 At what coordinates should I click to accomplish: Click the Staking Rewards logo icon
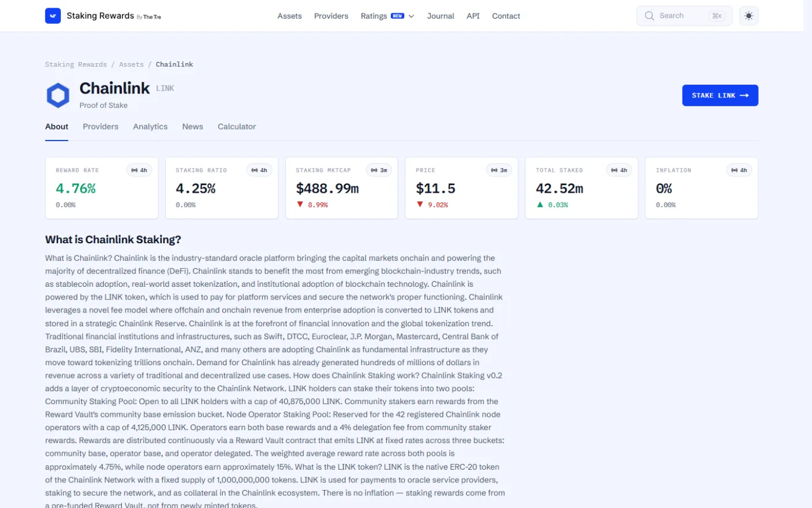tap(53, 16)
